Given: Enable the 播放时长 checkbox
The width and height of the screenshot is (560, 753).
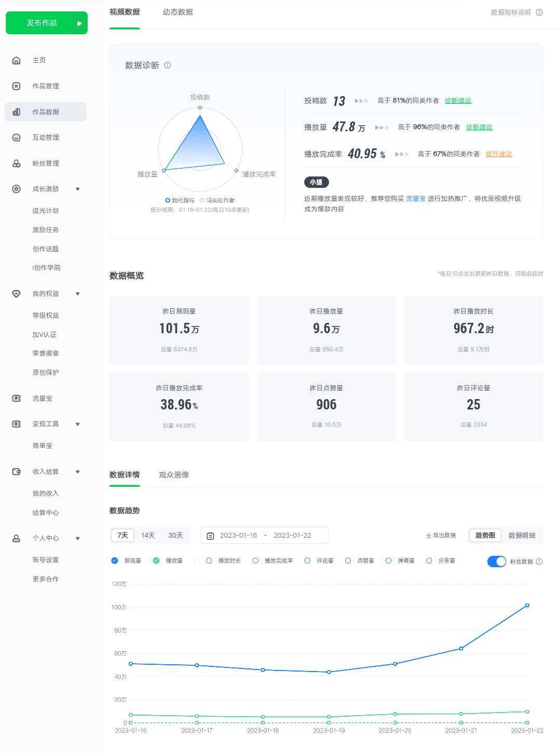Looking at the screenshot, I should click(x=208, y=561).
